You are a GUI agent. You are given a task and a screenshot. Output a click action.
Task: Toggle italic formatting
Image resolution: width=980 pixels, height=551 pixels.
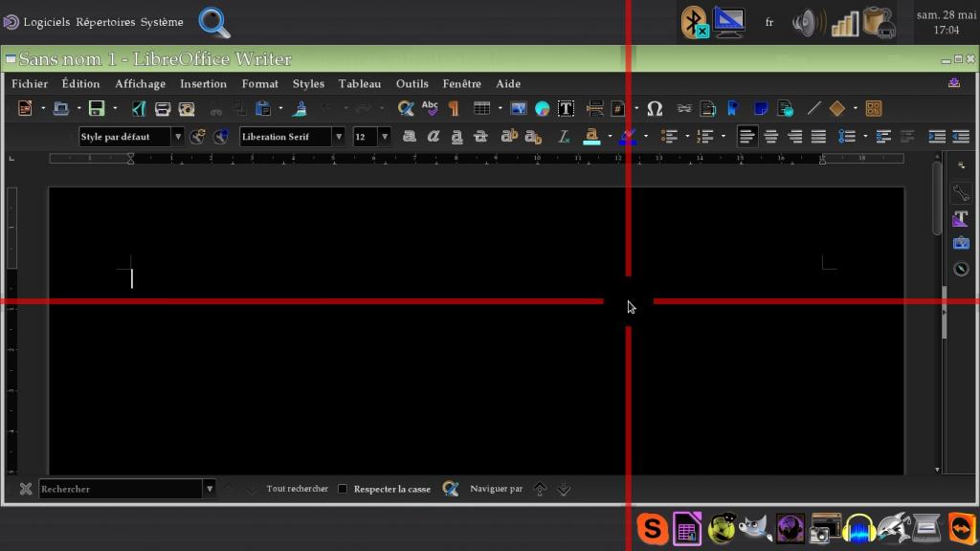[434, 137]
